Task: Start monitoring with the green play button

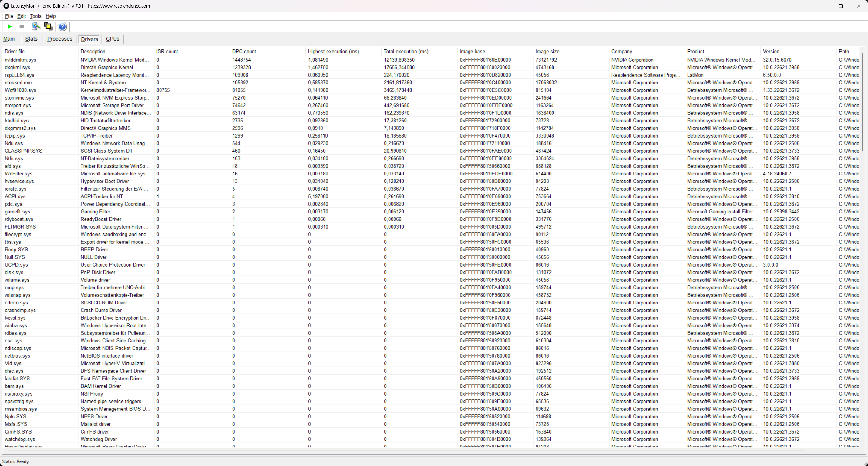Action: (10, 26)
